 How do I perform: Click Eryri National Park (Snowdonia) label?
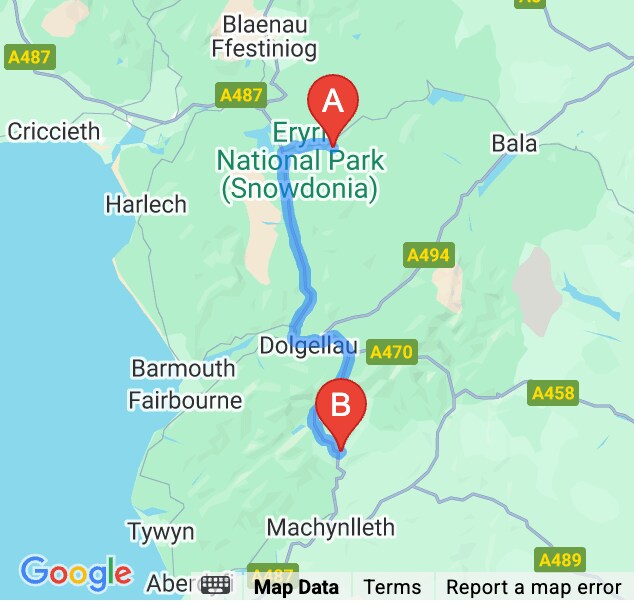pyautogui.click(x=300, y=161)
